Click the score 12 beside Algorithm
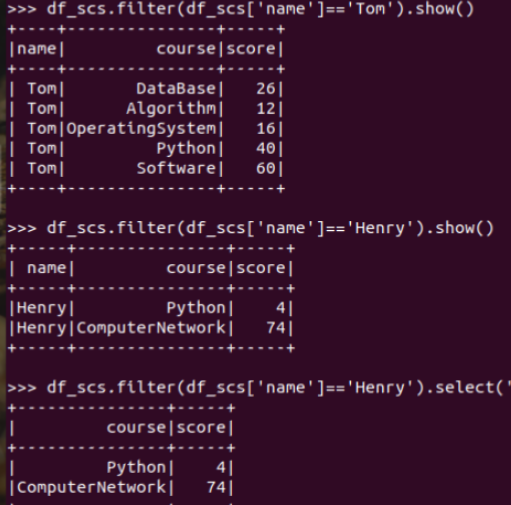Screen dimensions: 511x505 tap(266, 109)
